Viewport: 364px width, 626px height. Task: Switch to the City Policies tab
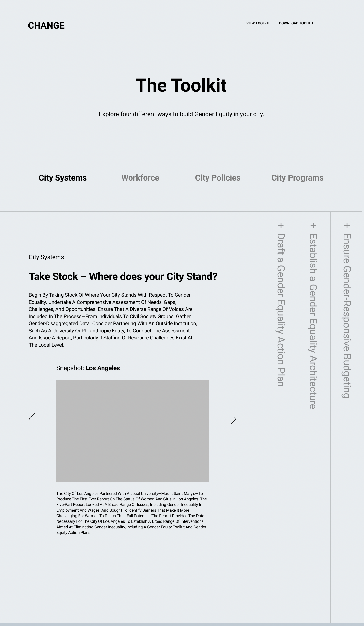point(218,178)
